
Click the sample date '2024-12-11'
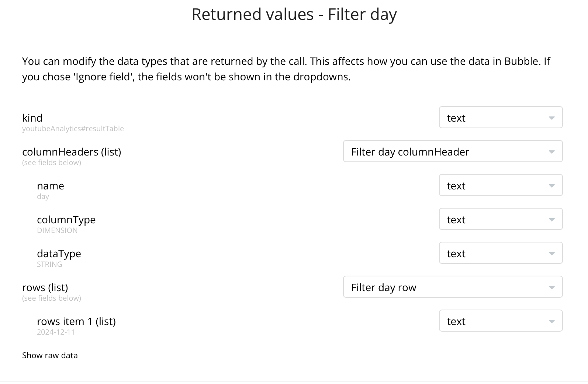56,332
